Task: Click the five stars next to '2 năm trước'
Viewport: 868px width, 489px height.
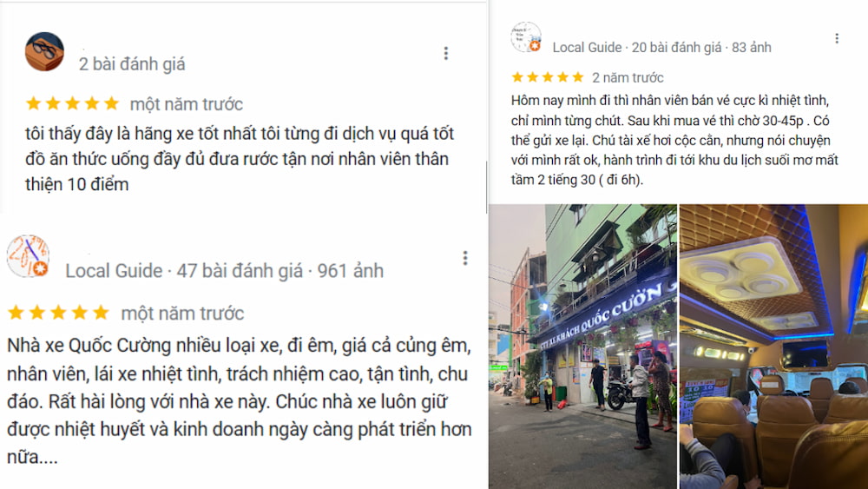Action: 548,77
